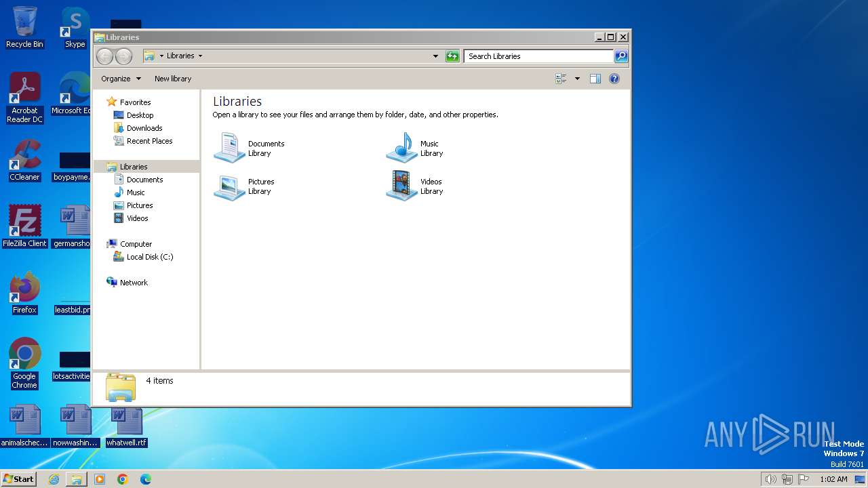Select the animalschec document on desktop
The image size is (868, 488).
tap(24, 426)
